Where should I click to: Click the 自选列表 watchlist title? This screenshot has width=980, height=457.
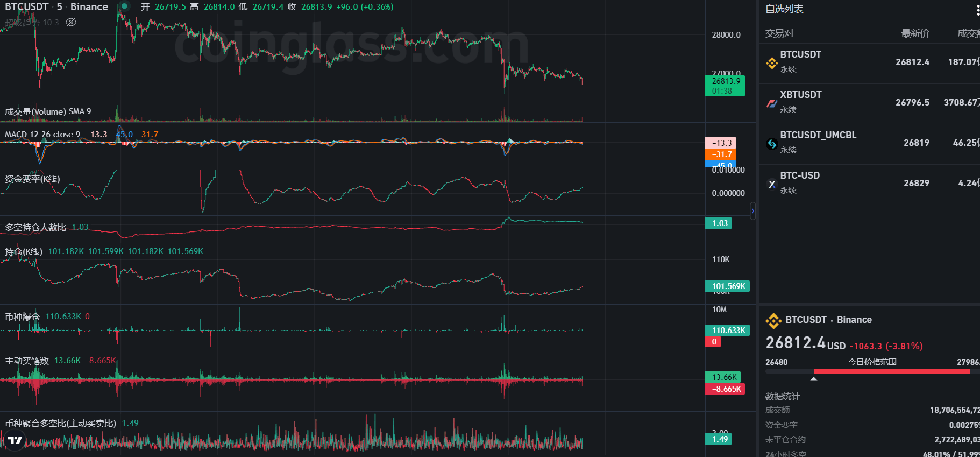click(x=784, y=9)
